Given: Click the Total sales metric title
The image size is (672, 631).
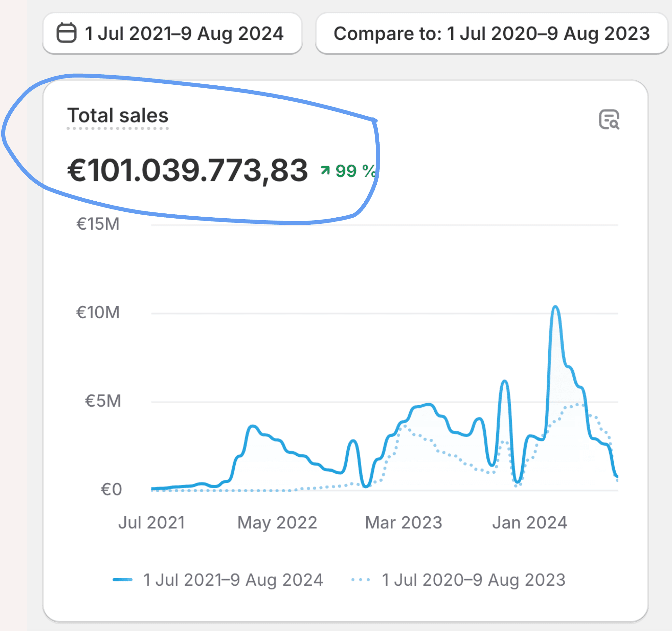Looking at the screenshot, I should pos(118,116).
